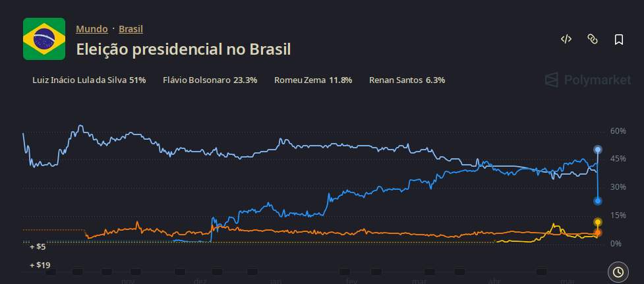Click the orange Renan Santos endpoint dot
The width and height of the screenshot is (644, 284).
598,233
